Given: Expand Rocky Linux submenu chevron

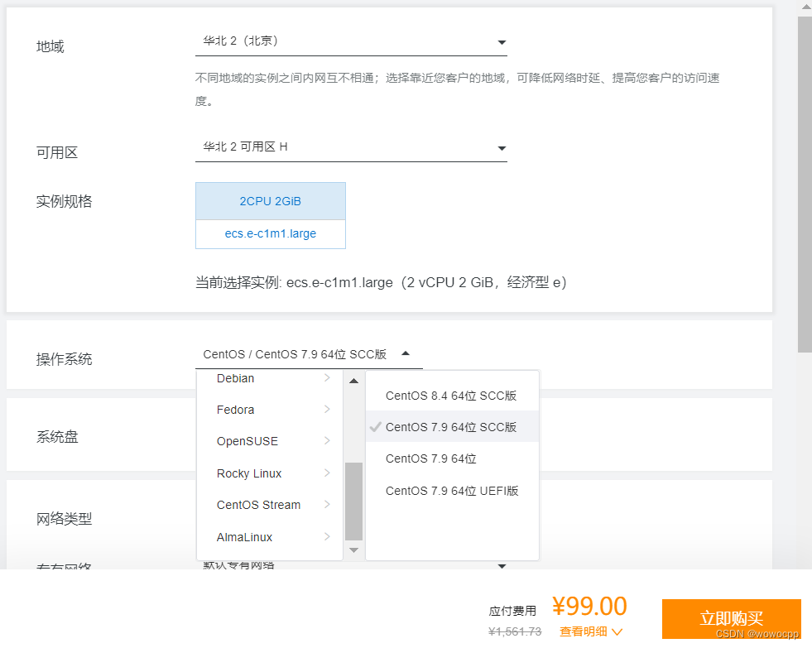Looking at the screenshot, I should [x=327, y=473].
